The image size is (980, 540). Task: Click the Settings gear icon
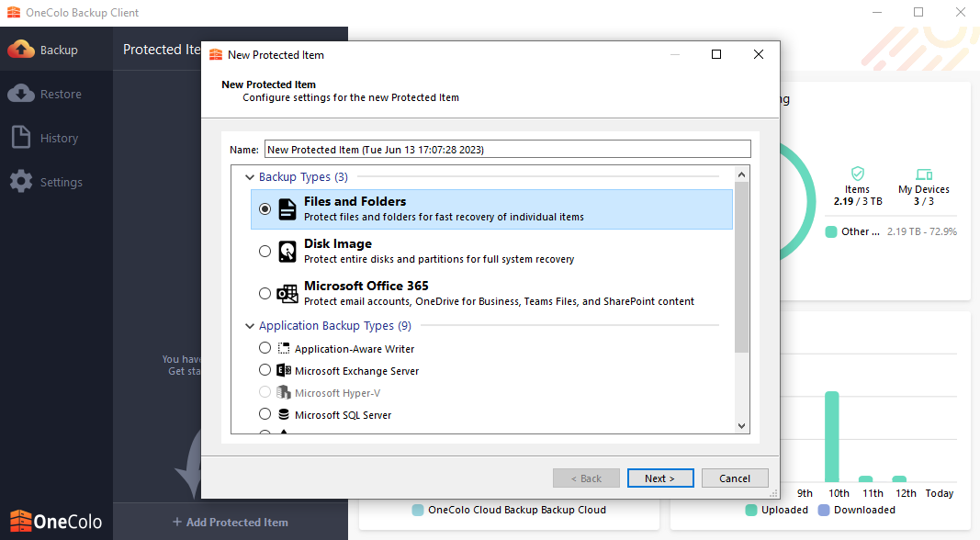pos(21,181)
